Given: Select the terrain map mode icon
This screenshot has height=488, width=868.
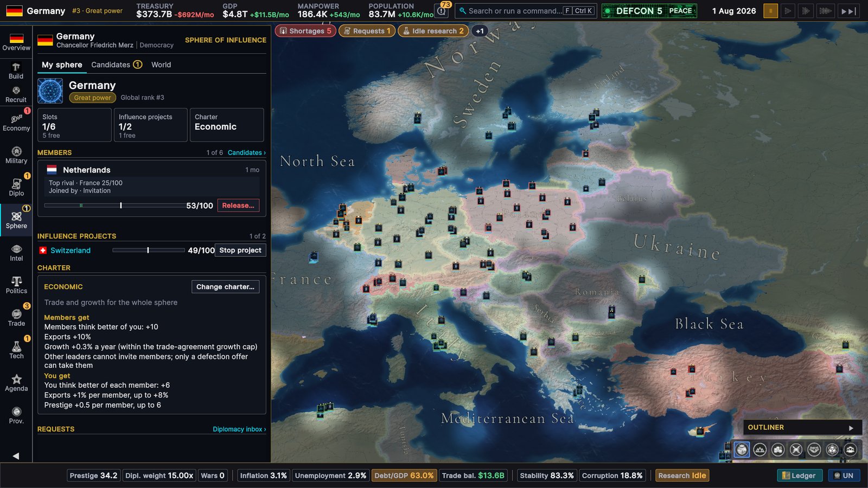Looking at the screenshot, I should (760, 450).
